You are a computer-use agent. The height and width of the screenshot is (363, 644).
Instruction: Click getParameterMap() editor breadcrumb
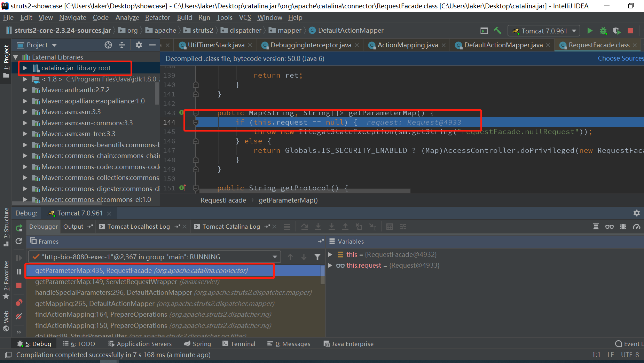coord(288,200)
